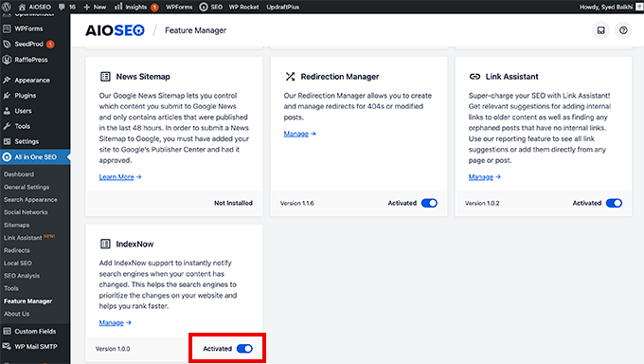Image resolution: width=644 pixels, height=364 pixels.
Task: Open the comments bubble showing 16
Action: (x=67, y=7)
